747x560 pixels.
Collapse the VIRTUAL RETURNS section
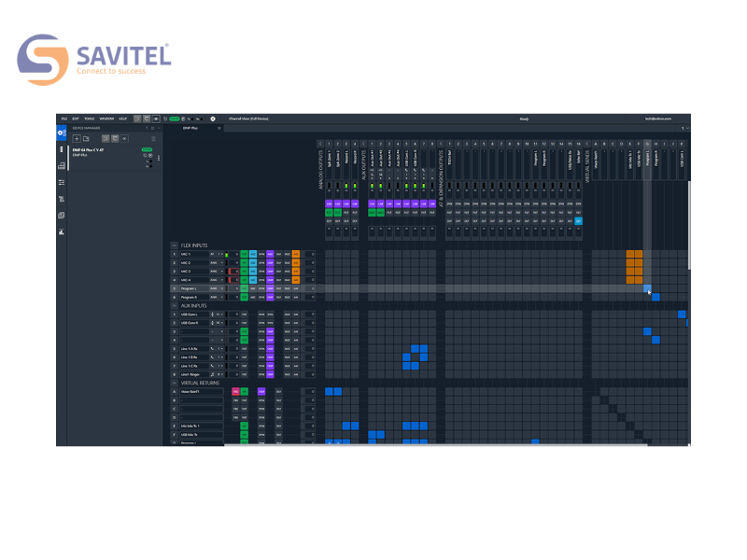click(175, 383)
